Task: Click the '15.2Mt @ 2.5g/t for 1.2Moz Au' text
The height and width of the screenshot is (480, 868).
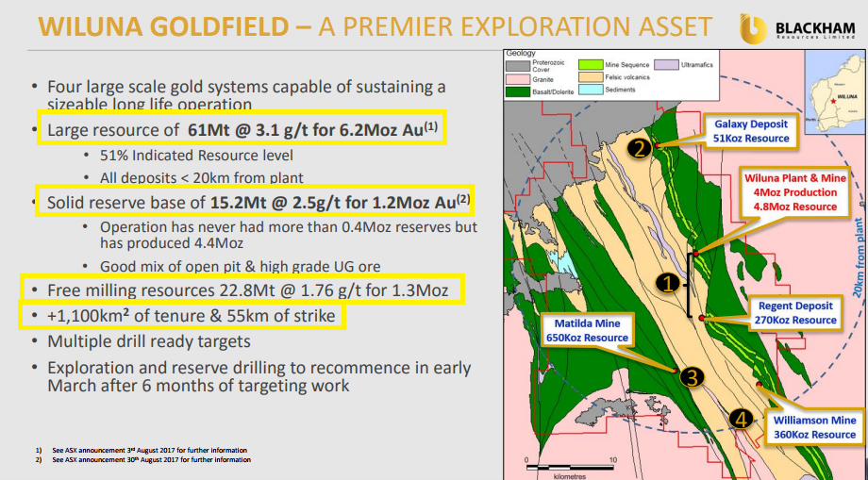Action: tap(340, 203)
